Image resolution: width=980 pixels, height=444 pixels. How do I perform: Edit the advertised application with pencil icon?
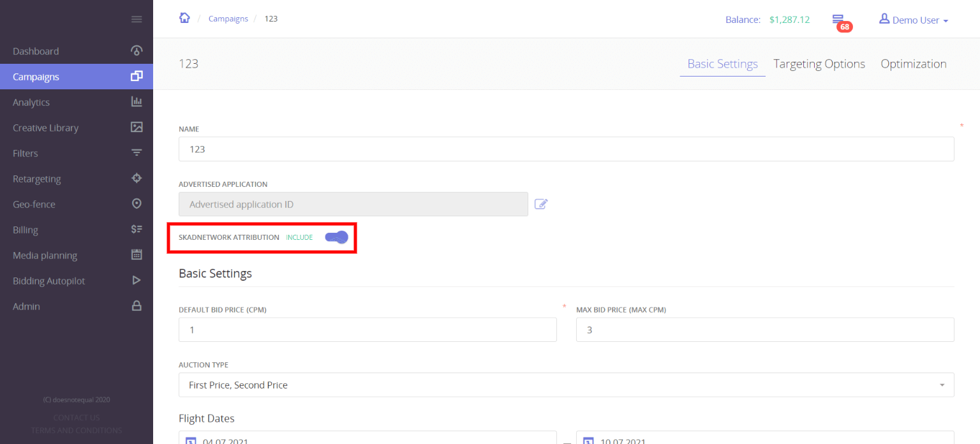(x=541, y=204)
